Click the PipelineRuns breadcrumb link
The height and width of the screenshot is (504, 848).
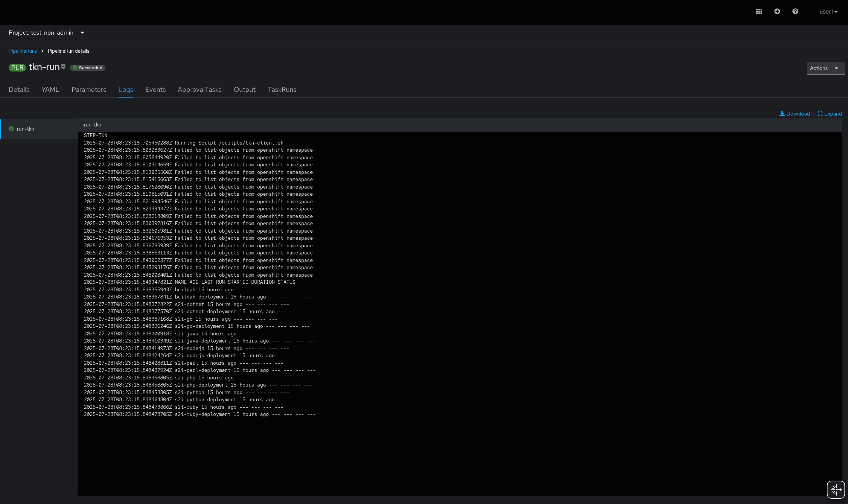[x=23, y=51]
